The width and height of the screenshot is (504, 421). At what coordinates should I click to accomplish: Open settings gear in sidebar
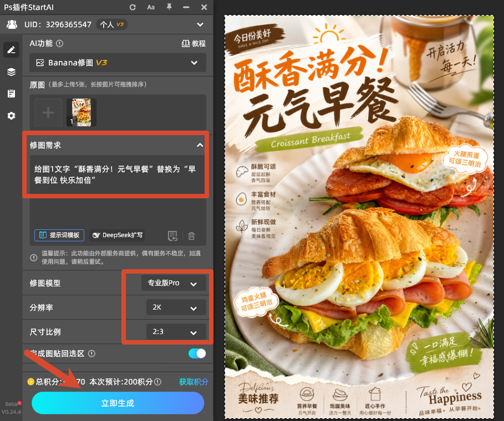(x=11, y=116)
